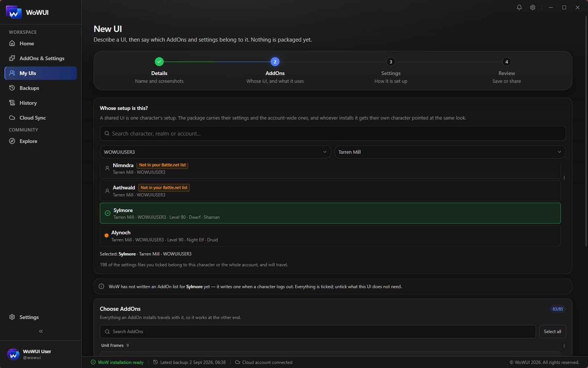Click the green check icon beside Sylmore

point(108,213)
